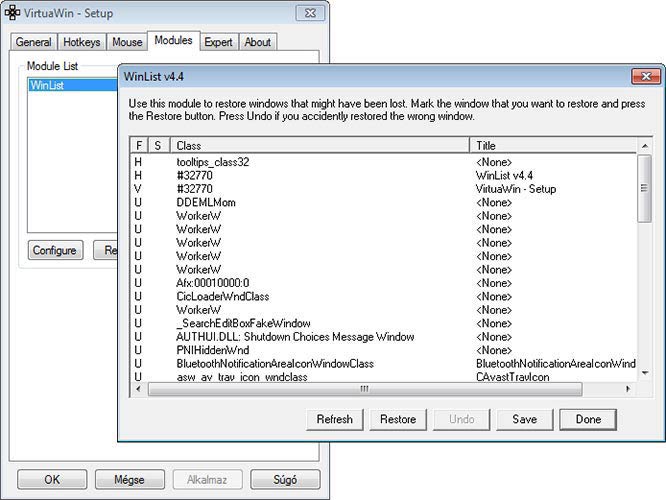Viewport: 666px width, 500px height.
Task: Click the Save button
Action: [525, 419]
